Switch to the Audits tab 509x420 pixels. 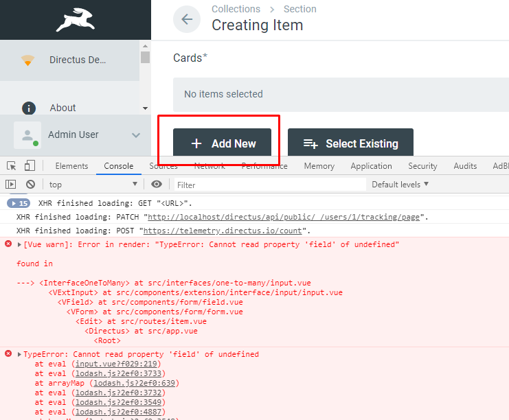[x=465, y=166]
